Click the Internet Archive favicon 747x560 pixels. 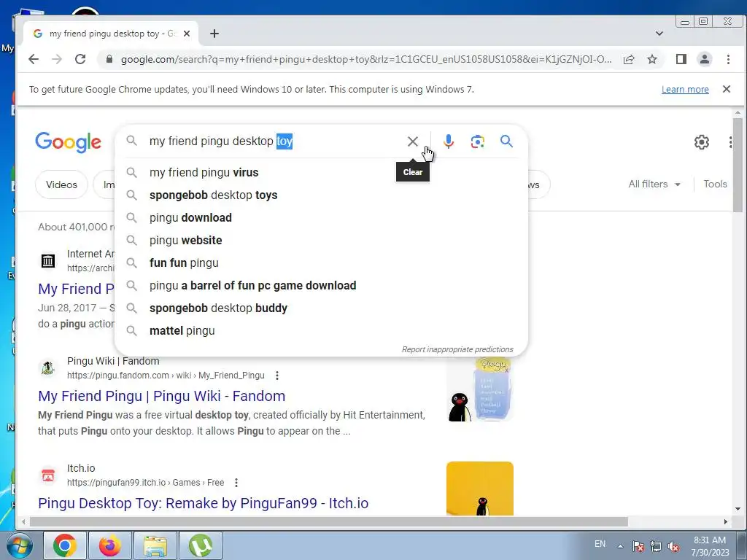pos(47,261)
